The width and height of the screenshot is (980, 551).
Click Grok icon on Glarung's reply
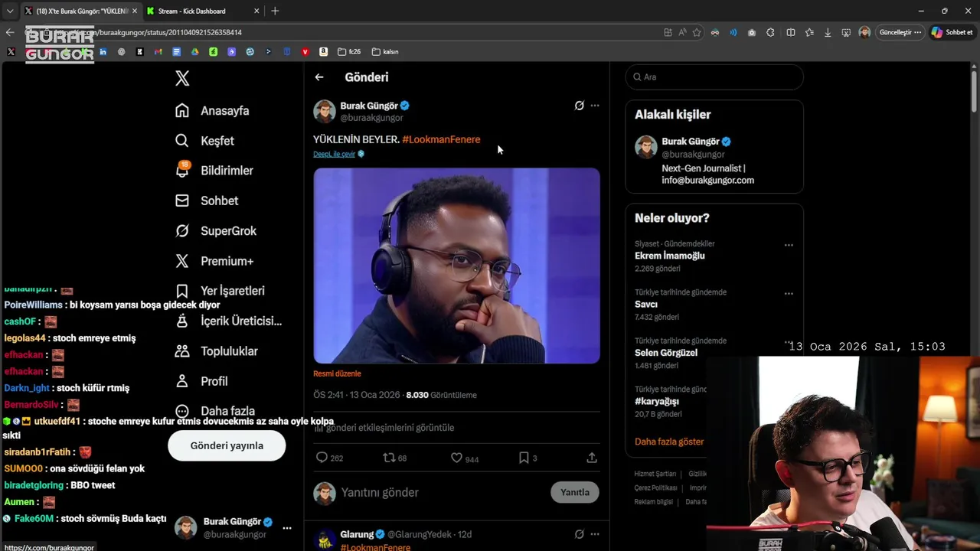point(580,534)
